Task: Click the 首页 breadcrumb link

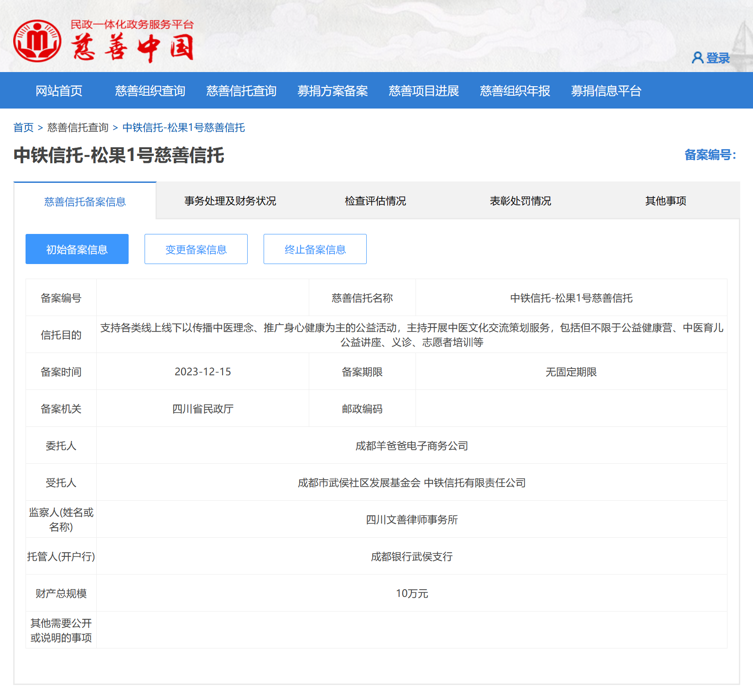Action: coord(24,128)
